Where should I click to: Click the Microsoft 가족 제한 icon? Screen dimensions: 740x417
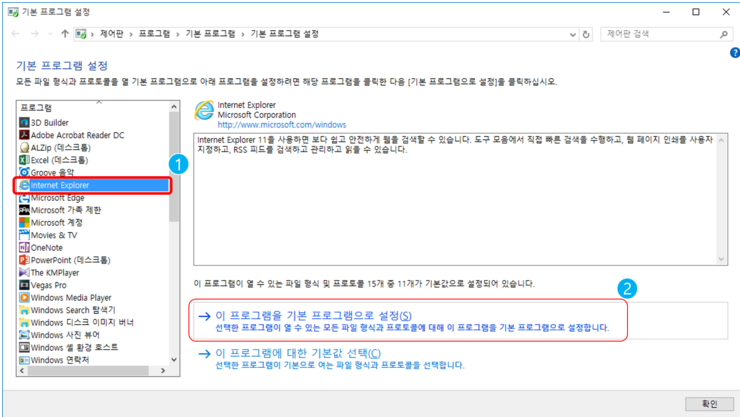(24, 210)
